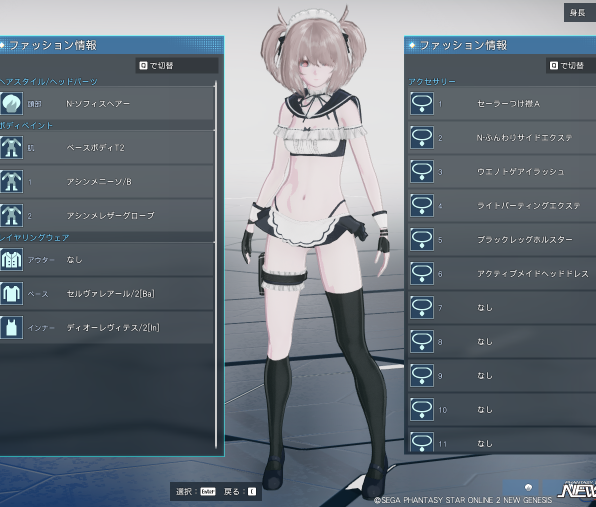Select the セーラーつけ襟A accessory name
The width and height of the screenshot is (596, 507).
tap(508, 103)
